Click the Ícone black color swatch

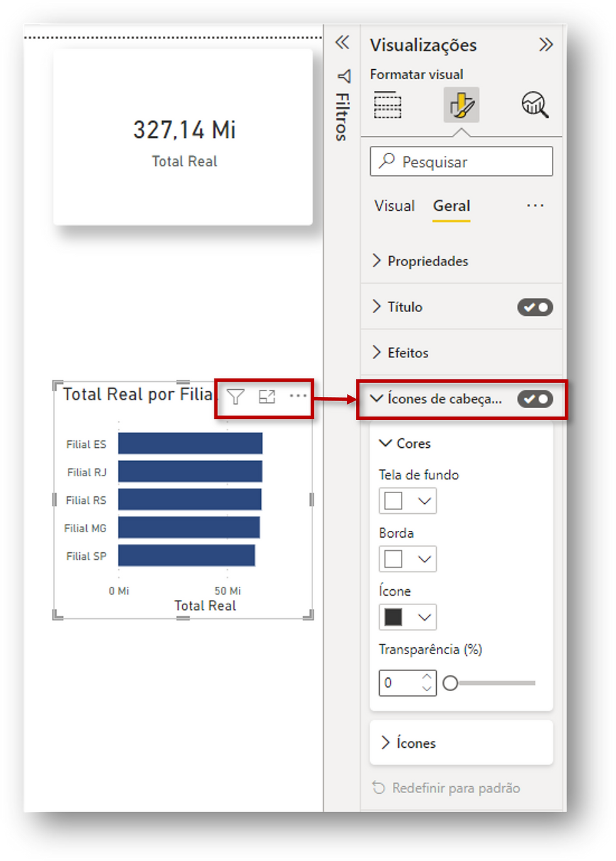pyautogui.click(x=393, y=618)
